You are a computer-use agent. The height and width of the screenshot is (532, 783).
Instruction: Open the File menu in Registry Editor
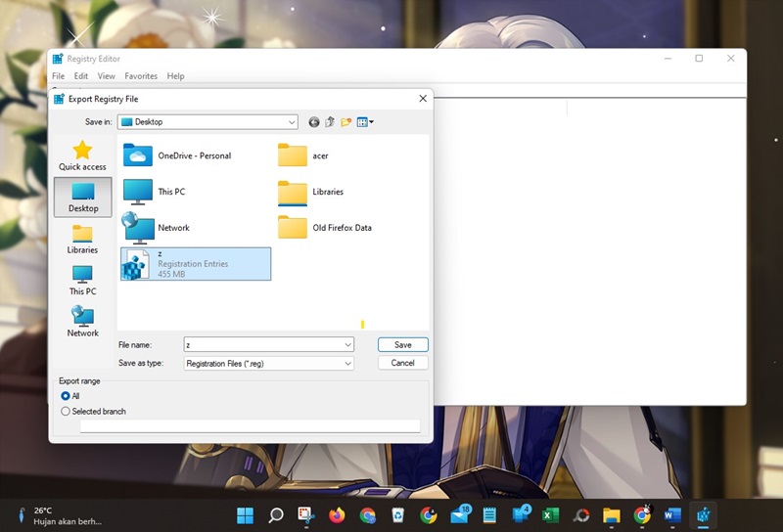point(59,76)
